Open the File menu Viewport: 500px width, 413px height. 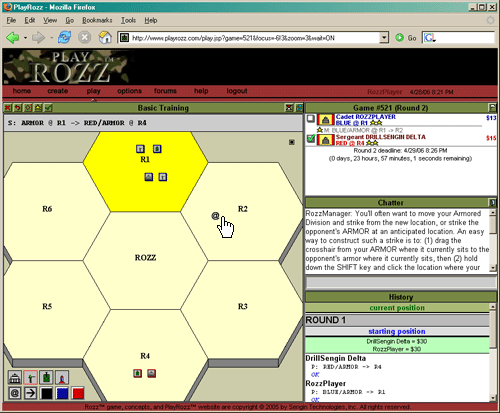(x=11, y=20)
